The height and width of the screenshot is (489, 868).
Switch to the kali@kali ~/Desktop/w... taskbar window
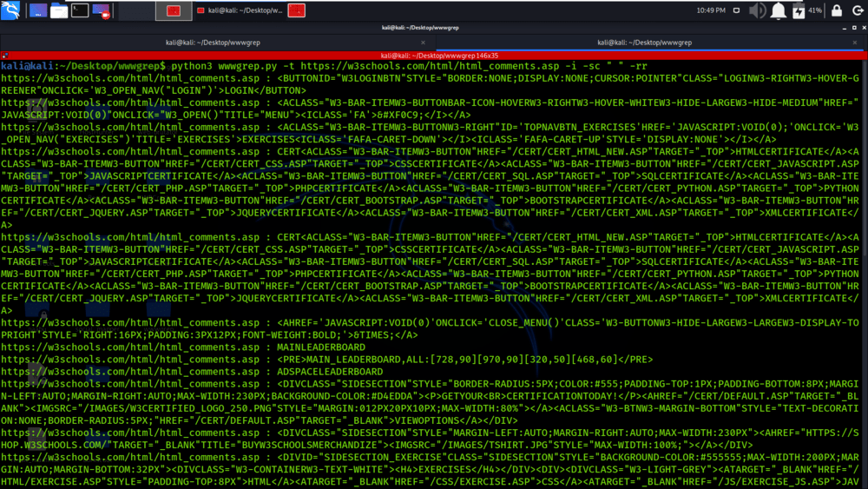click(240, 10)
